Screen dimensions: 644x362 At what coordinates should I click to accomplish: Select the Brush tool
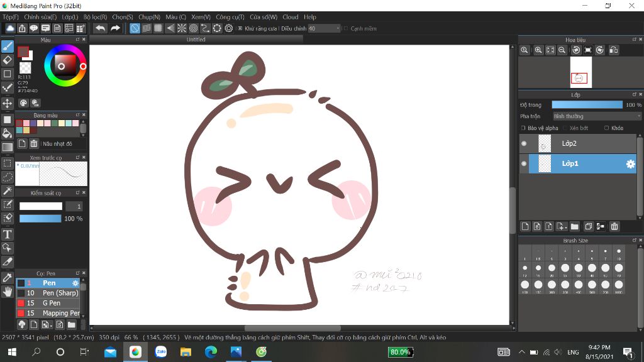(x=8, y=47)
